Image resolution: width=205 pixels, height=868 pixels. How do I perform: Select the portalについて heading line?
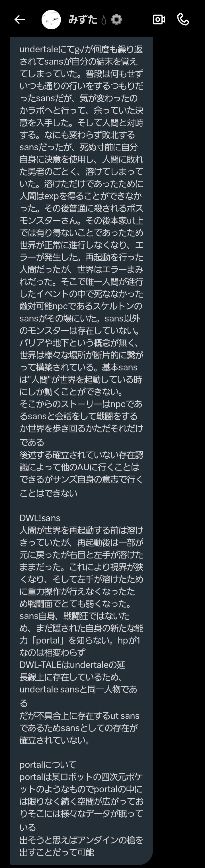[48, 764]
